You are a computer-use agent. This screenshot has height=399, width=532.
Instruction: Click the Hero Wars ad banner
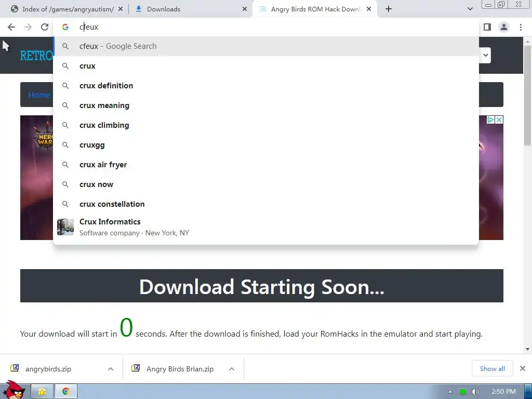pos(37,178)
